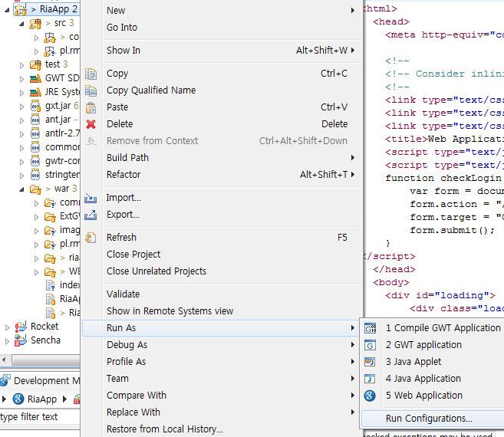Expand the Sencha project node

7,341
